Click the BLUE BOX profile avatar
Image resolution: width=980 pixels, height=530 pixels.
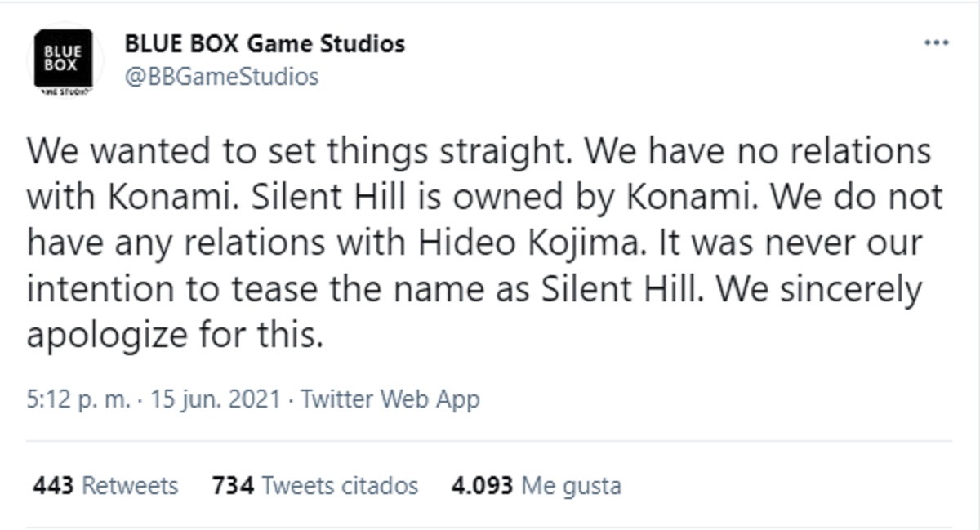(x=63, y=61)
